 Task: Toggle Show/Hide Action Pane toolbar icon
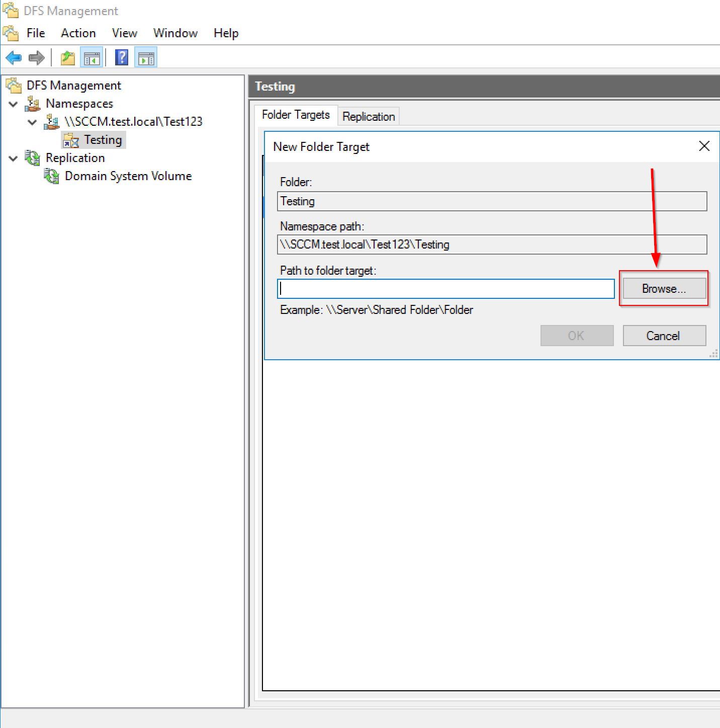pyautogui.click(x=146, y=58)
